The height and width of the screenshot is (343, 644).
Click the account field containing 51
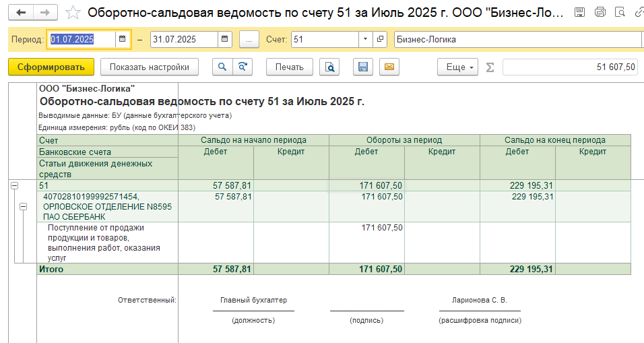325,40
